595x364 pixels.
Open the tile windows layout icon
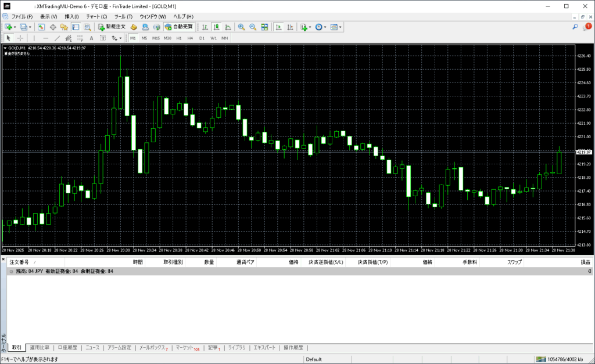pos(264,27)
